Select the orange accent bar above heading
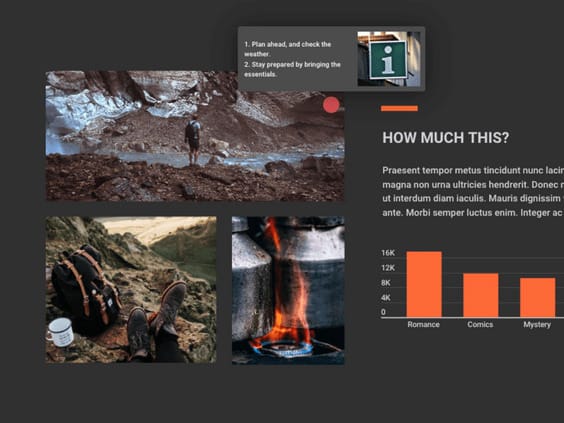Screen dimensions: 564x423 click(x=399, y=108)
